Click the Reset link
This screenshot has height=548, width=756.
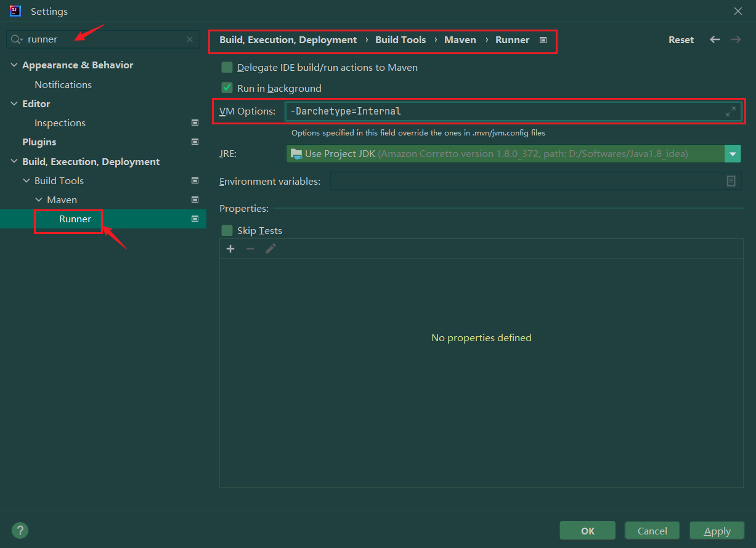click(x=681, y=40)
